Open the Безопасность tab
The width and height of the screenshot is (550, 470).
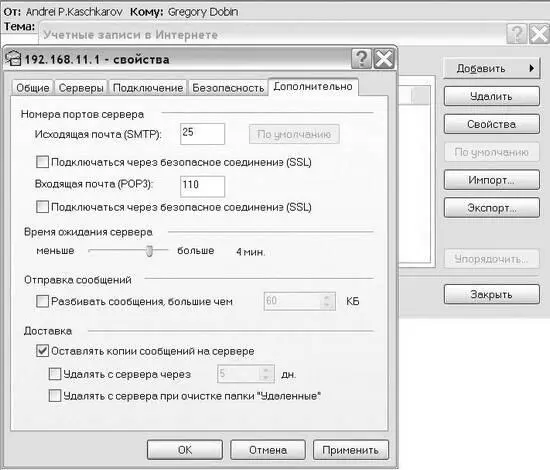(228, 88)
